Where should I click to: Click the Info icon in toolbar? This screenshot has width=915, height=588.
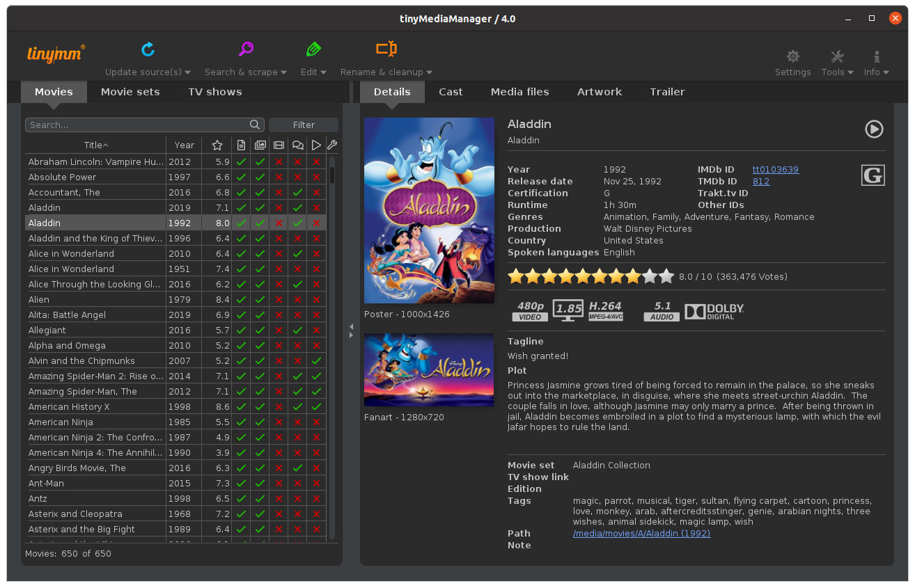coord(876,56)
